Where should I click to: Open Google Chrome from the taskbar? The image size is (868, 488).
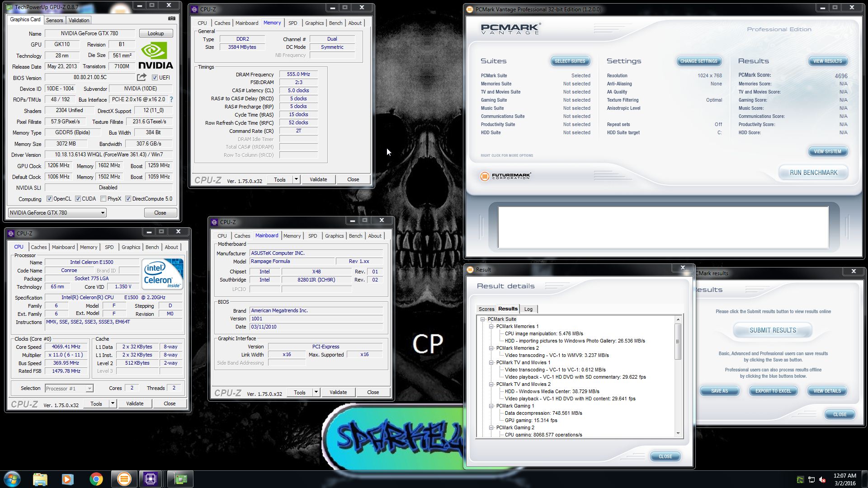click(96, 479)
